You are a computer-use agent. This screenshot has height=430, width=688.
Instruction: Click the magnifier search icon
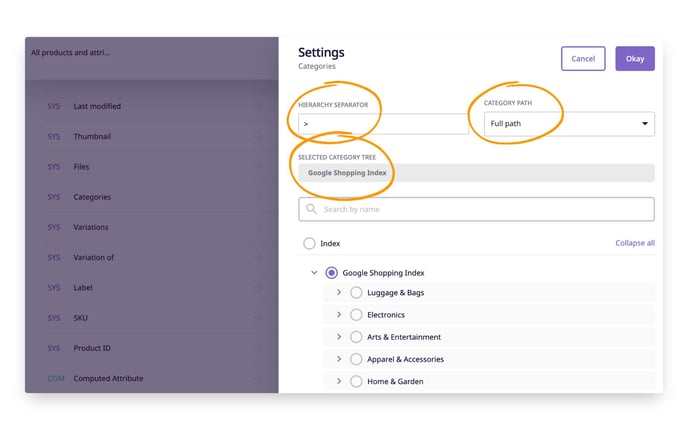pyautogui.click(x=312, y=209)
